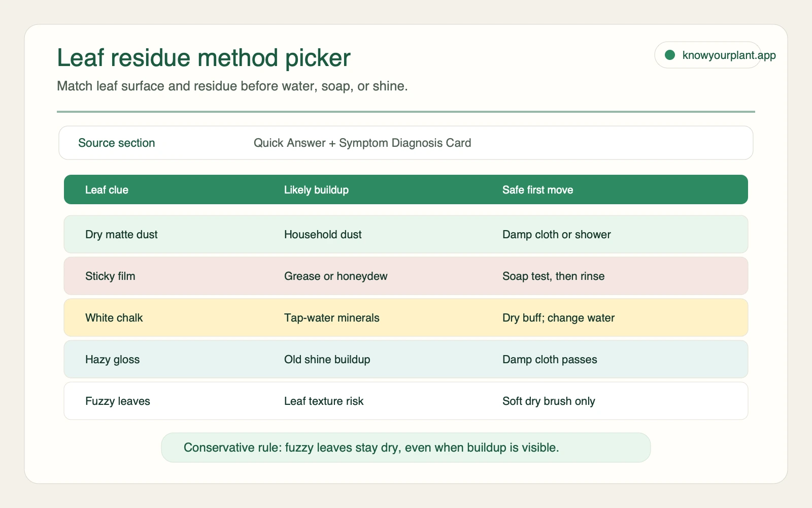Viewport: 812px width, 508px height.
Task: Click the Dry matte dust cell
Action: 121,235
